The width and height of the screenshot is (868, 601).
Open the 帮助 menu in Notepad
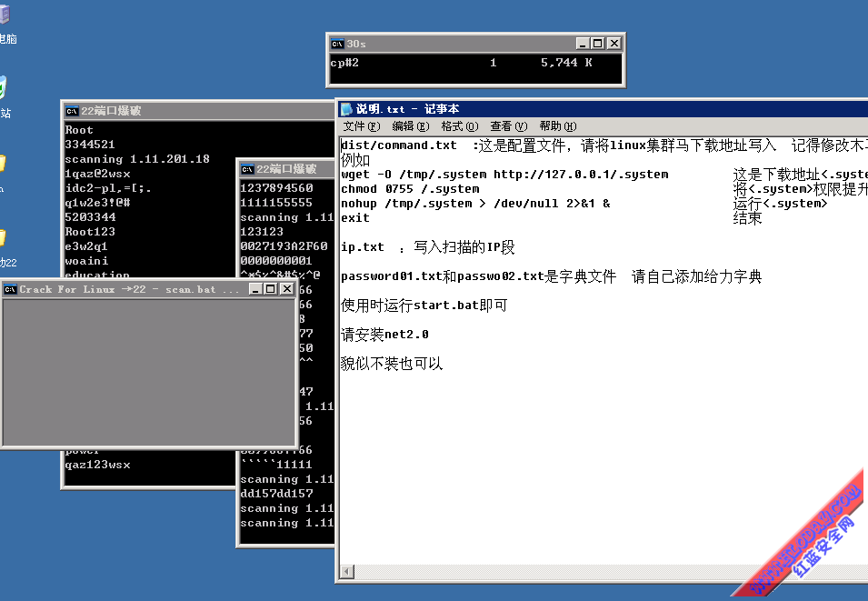point(557,126)
